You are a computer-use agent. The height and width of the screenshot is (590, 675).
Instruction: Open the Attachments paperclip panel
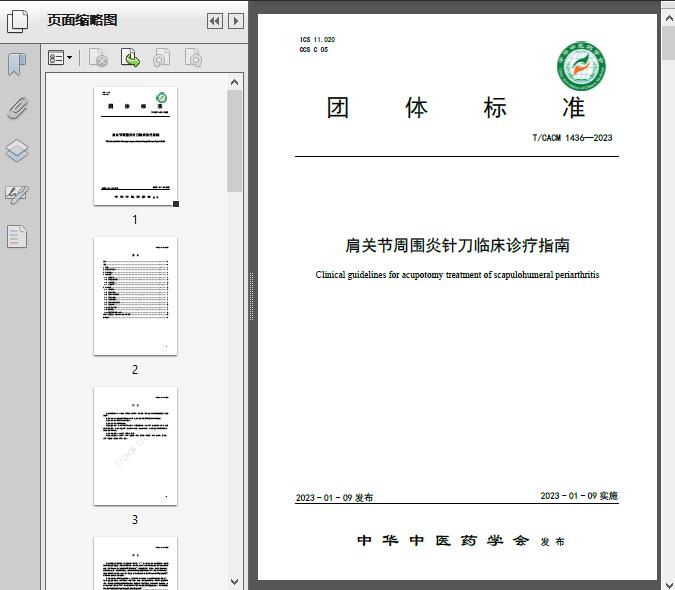click(17, 108)
